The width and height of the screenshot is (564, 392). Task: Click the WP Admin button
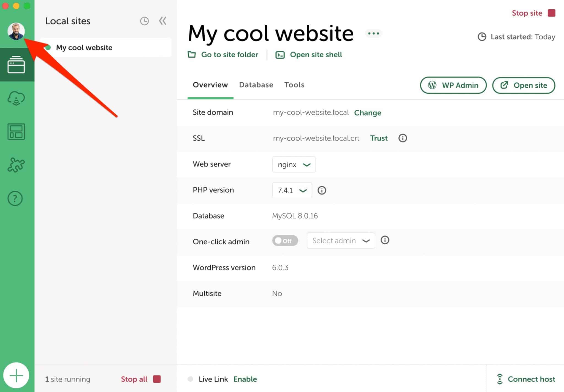[x=453, y=85]
